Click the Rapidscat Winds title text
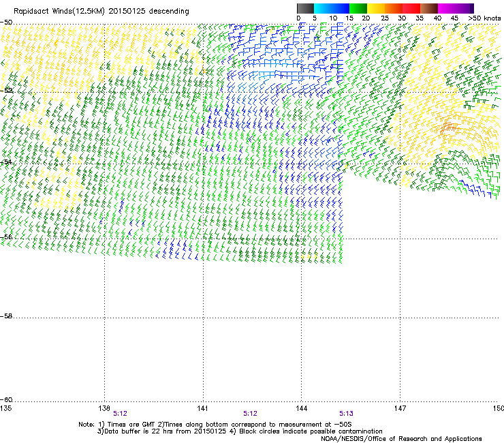The width and height of the screenshot is (504, 443). coord(101,12)
